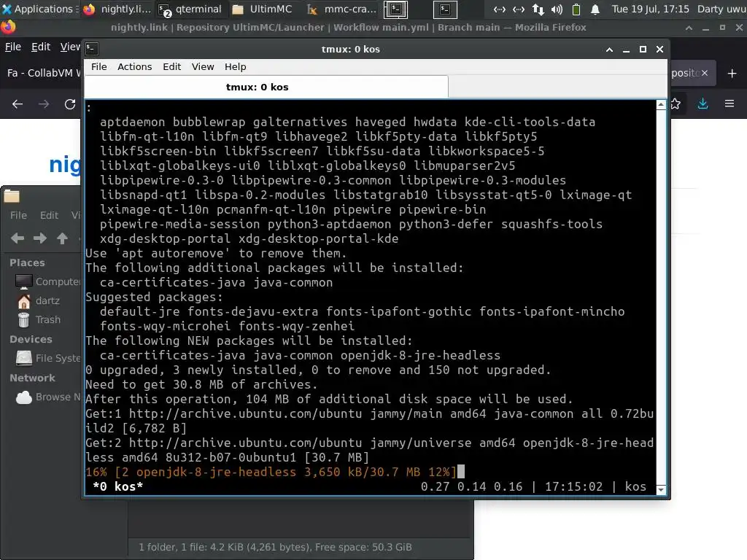Click the terminal scrollbar up arrow

[661, 105]
